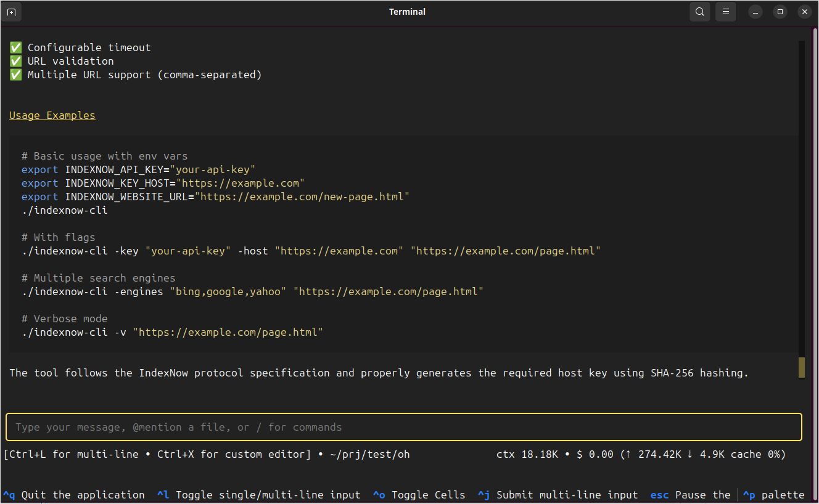
Task: Click the yellow scrollbar marker
Action: [801, 367]
